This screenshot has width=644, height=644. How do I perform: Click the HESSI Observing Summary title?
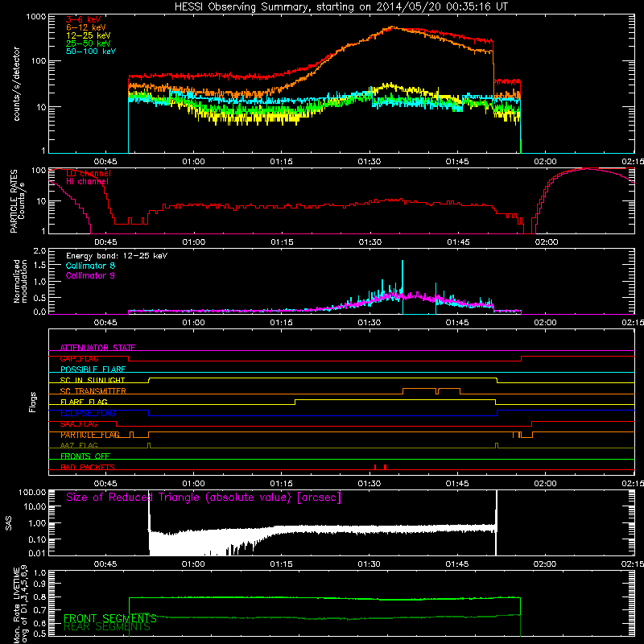pos(341,6)
